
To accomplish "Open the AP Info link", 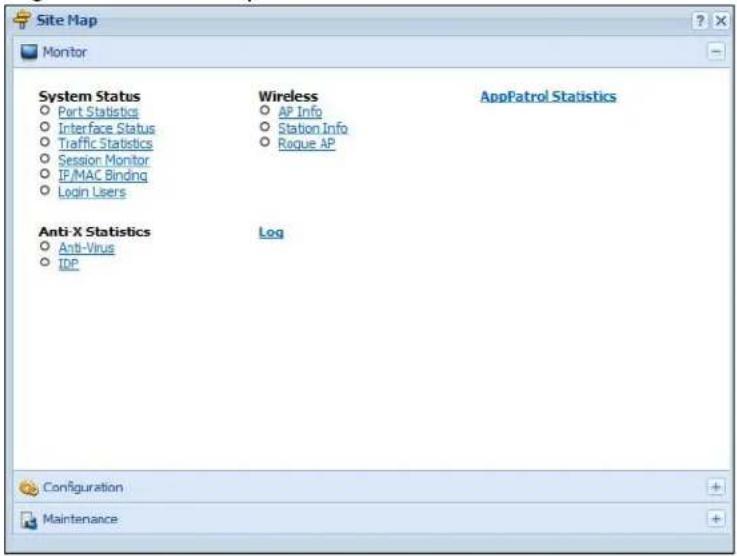I will tap(300, 112).
